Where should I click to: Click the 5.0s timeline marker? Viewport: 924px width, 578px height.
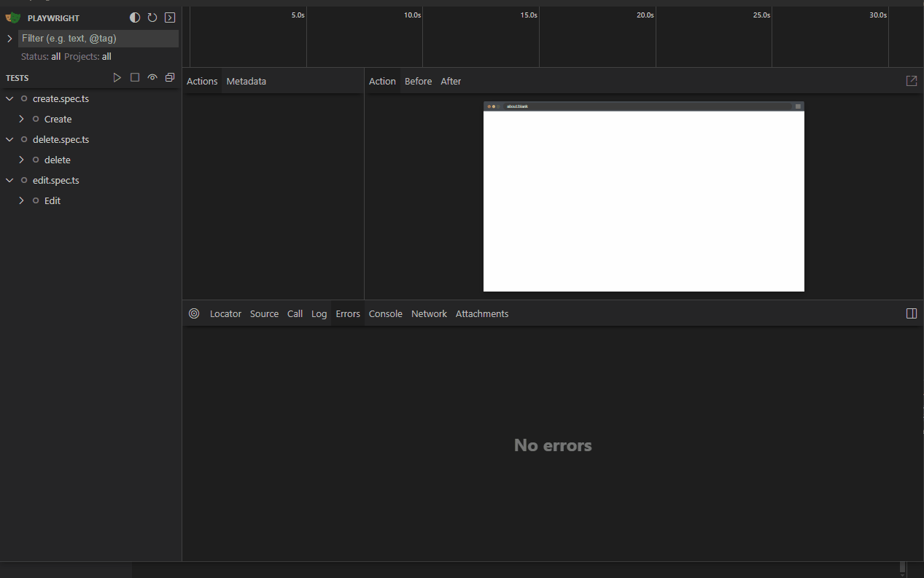click(x=298, y=15)
